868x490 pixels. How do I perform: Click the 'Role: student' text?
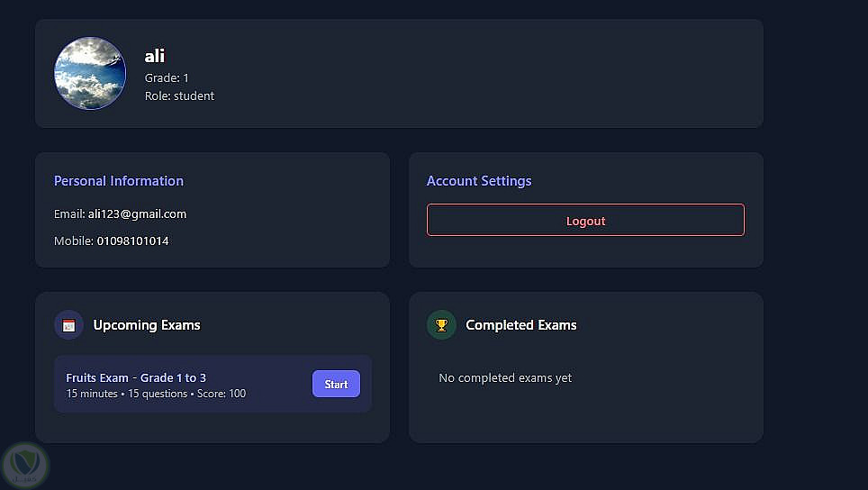(x=179, y=95)
